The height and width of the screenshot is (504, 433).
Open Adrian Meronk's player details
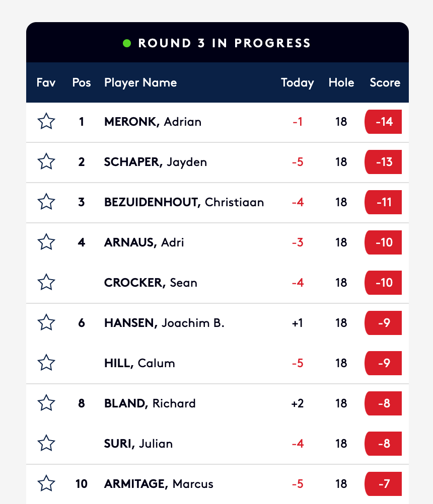click(218, 122)
